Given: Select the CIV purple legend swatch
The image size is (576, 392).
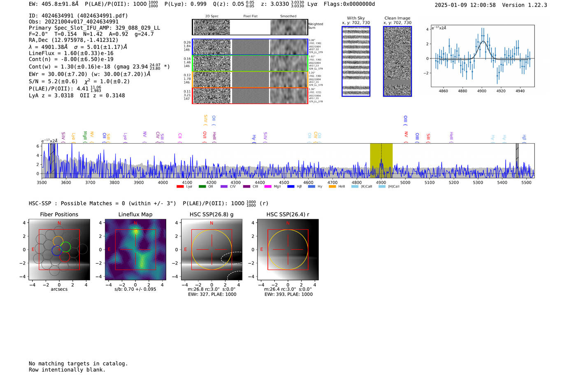Looking at the screenshot, I should pos(224,186).
